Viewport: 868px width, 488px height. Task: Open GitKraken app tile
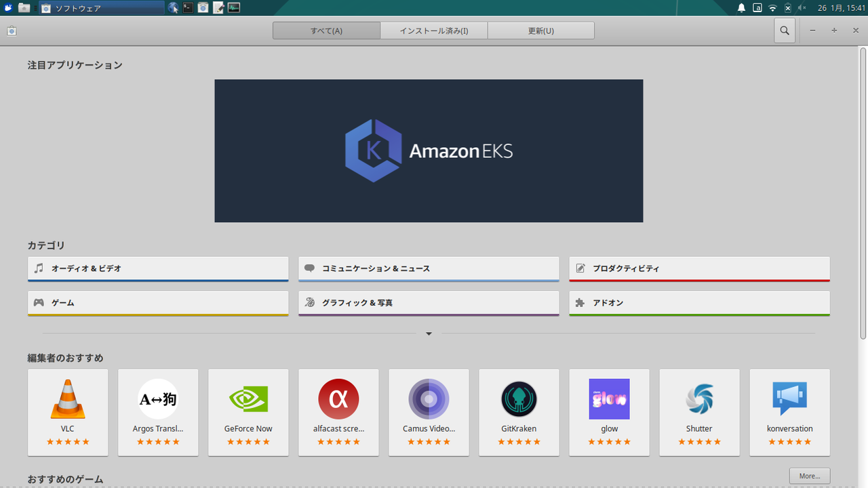[x=519, y=412]
